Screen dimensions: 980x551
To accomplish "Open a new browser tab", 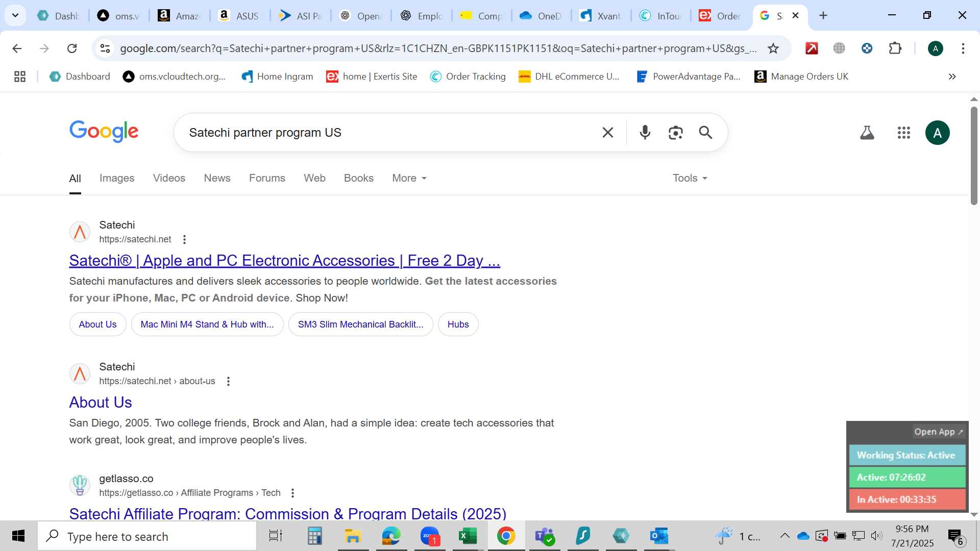I will [x=823, y=15].
